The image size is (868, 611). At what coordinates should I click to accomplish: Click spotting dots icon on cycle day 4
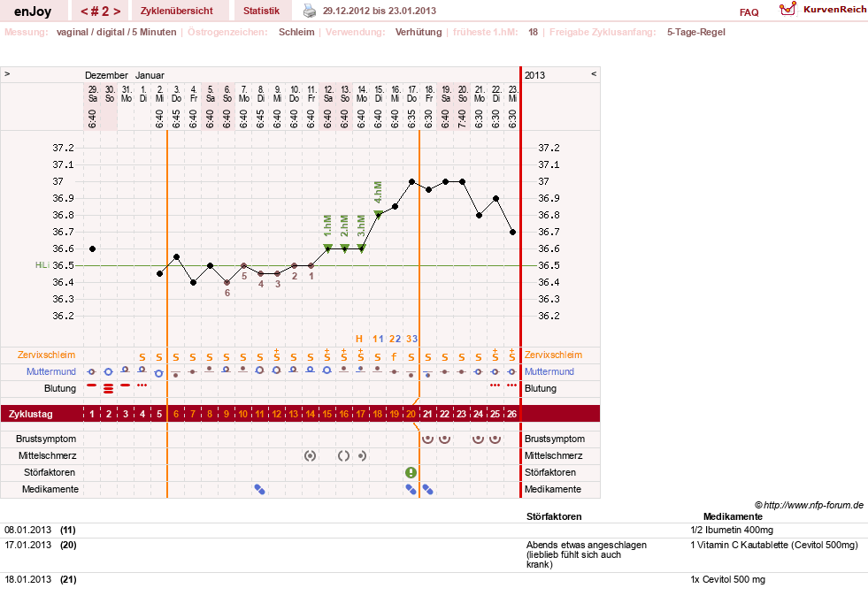142,385
